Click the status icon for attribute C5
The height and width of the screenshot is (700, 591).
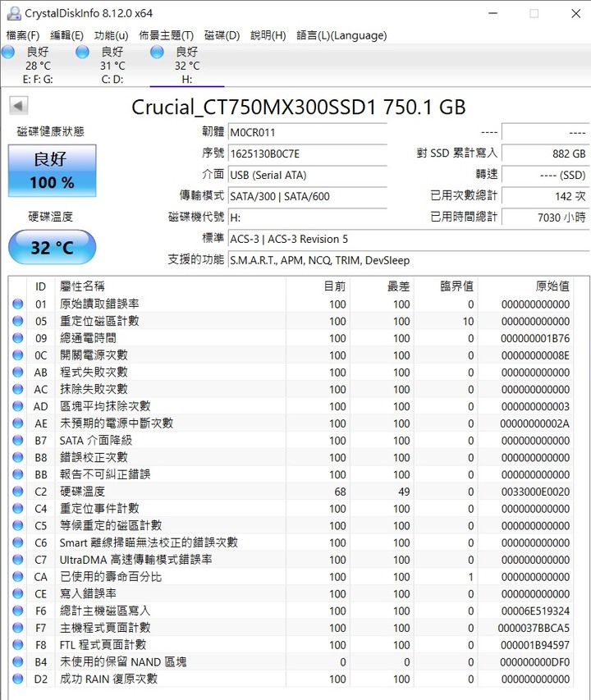(x=18, y=525)
